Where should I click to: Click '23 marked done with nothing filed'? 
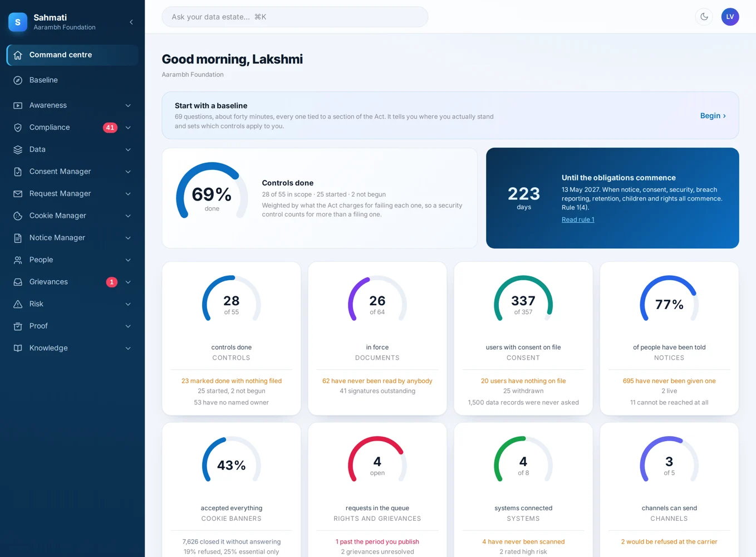[232, 381]
